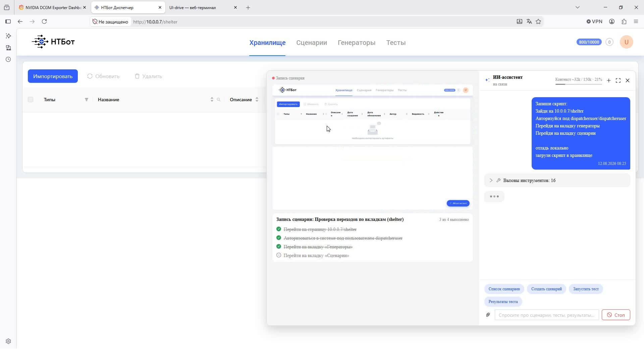Screen dimensions: 644x362
Task: Sort by the Название column arrows
Action: pyautogui.click(x=212, y=100)
